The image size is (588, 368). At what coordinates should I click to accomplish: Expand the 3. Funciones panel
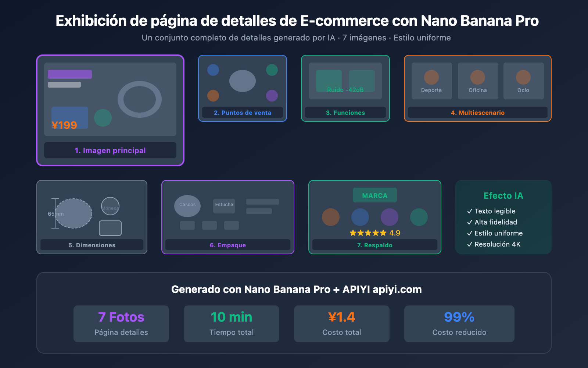345,113
